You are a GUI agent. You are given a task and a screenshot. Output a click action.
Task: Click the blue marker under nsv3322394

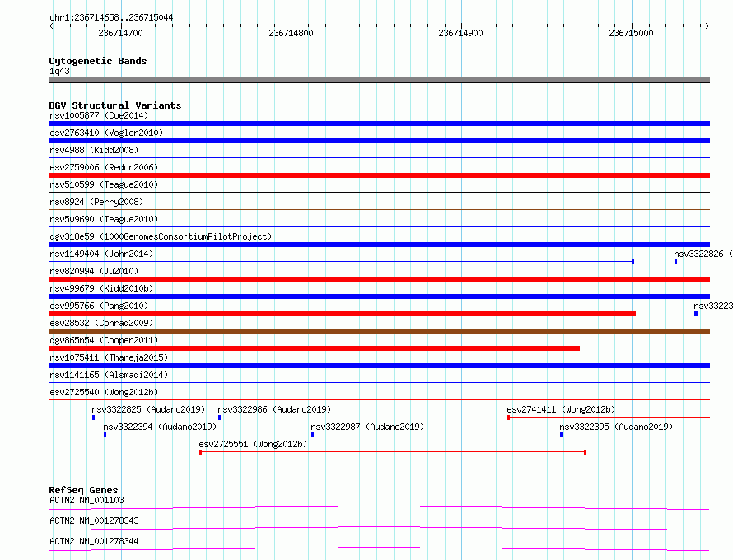(x=105, y=435)
